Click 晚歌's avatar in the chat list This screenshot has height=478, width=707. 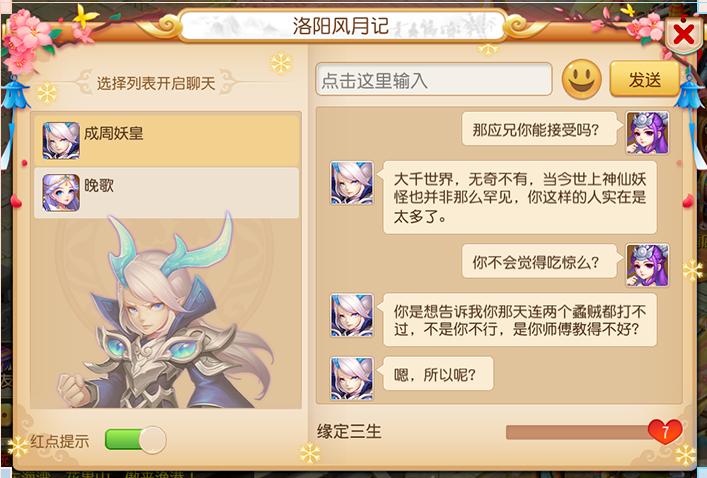pos(61,193)
